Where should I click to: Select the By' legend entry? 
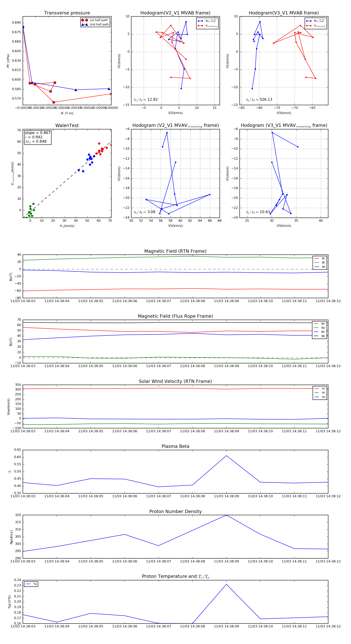[x=320, y=328]
